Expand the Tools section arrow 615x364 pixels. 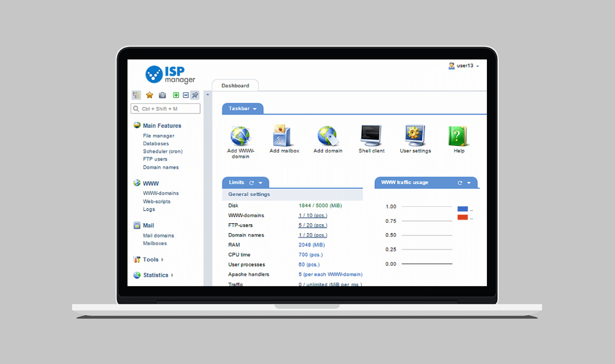click(162, 260)
